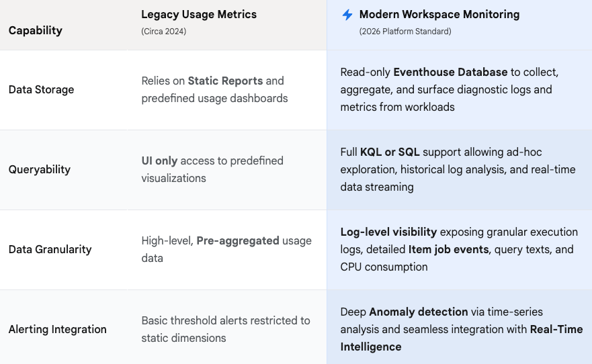The width and height of the screenshot is (592, 364).
Task: Click the bold Log-level visibility text
Action: click(x=388, y=232)
